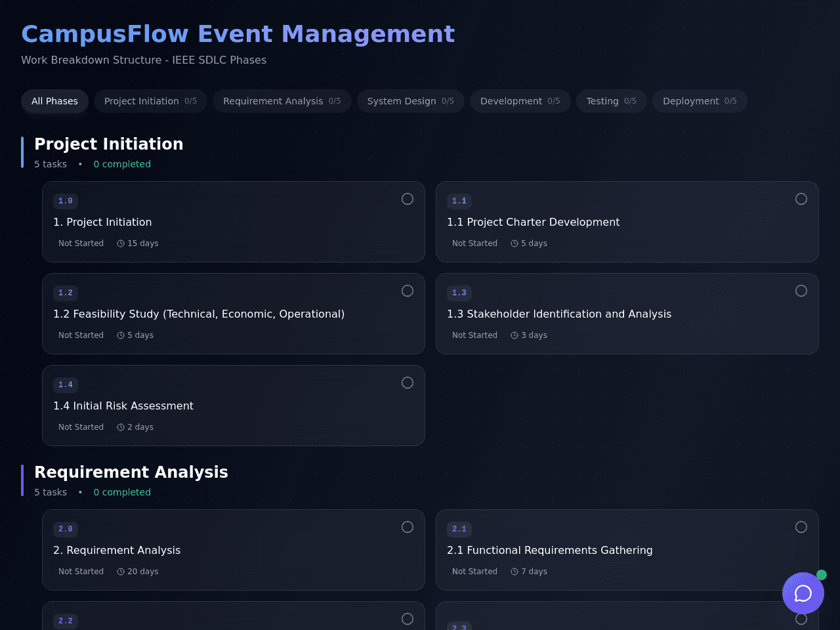
Task: Click Not Started on Stakeholder Identification card
Action: pos(474,335)
